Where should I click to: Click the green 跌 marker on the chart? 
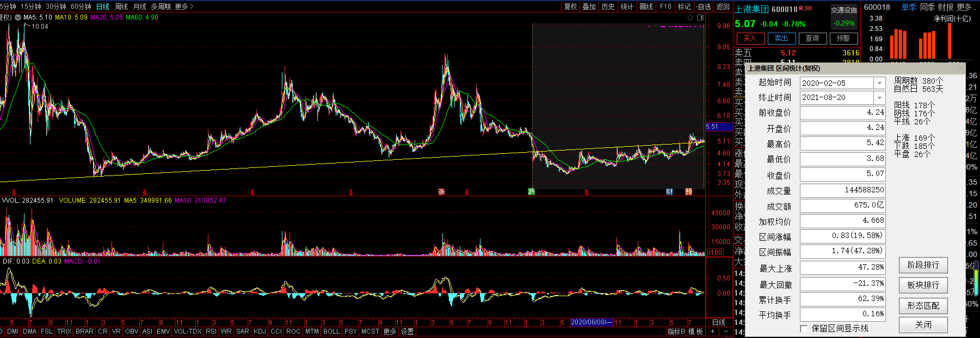(531, 192)
